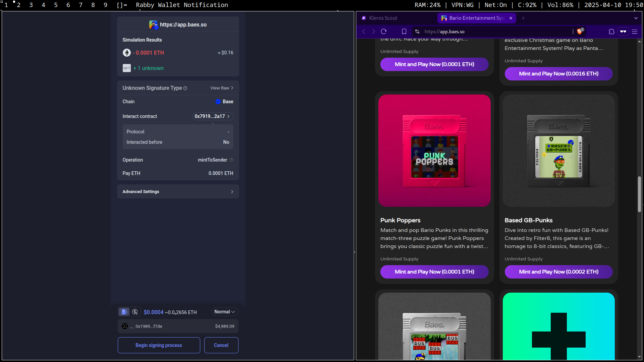Click the info icon next to mintToSender
Screen dimensions: 644x362
pos(231,160)
